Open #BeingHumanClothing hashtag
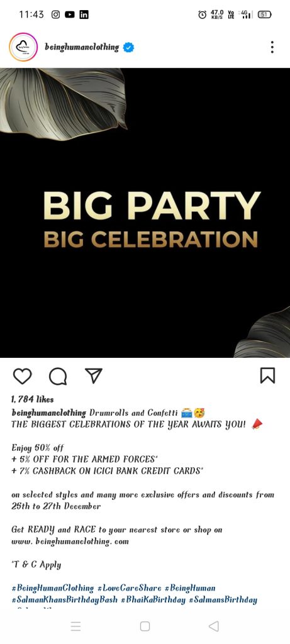290x644 pixels. pyautogui.click(x=53, y=588)
